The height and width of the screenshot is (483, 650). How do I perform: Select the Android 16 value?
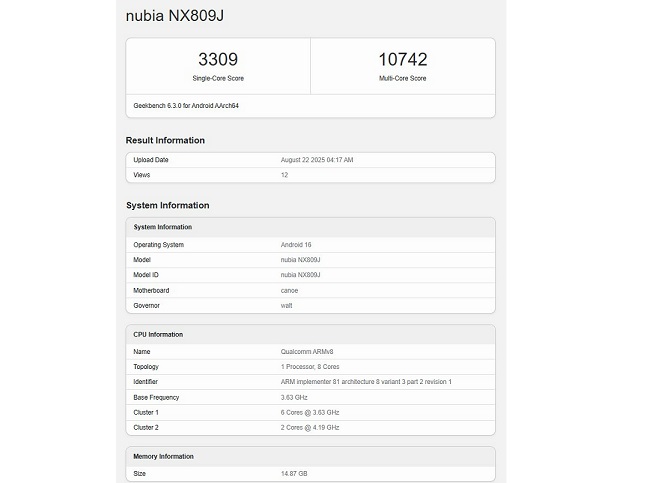coord(297,244)
